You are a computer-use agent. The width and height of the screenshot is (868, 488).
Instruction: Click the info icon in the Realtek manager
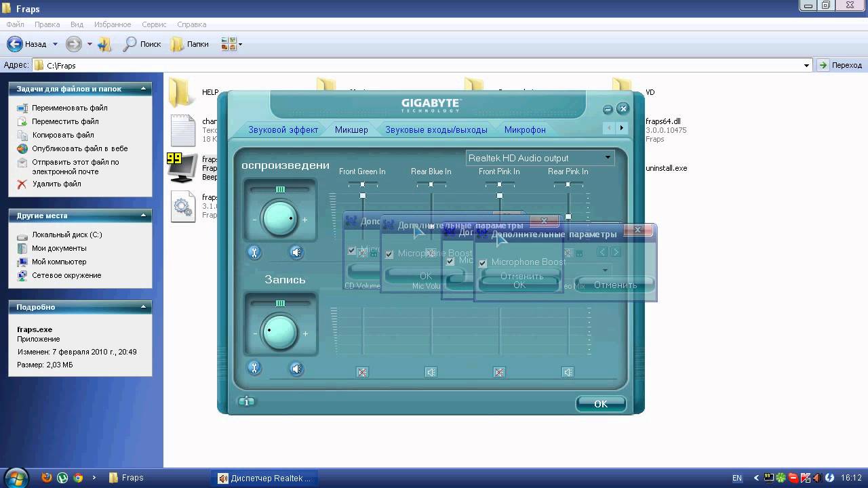coord(246,401)
